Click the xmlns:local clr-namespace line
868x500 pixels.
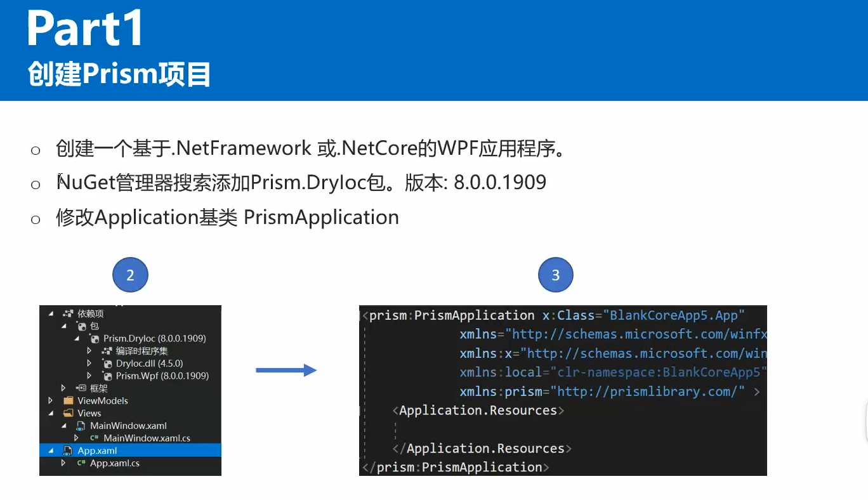point(614,372)
